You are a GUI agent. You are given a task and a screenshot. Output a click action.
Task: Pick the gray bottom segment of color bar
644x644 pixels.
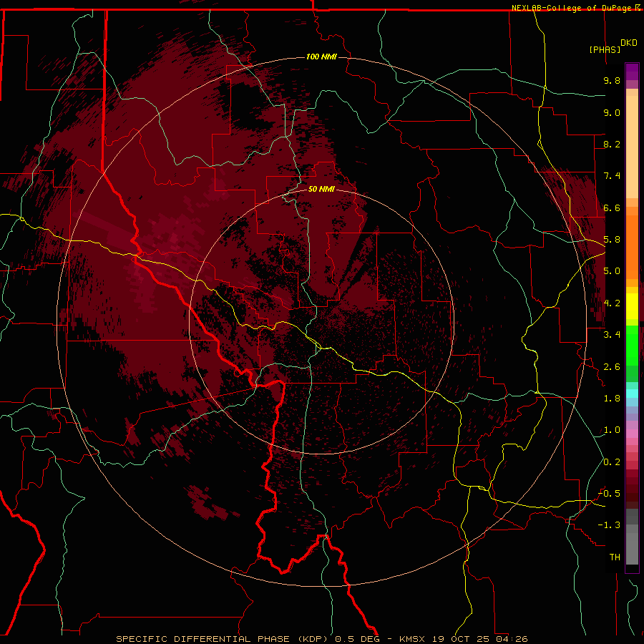632,548
